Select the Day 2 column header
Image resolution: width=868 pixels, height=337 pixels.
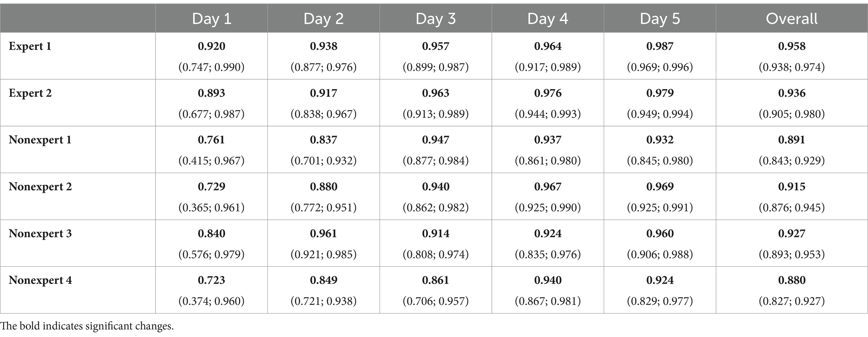coord(324,19)
